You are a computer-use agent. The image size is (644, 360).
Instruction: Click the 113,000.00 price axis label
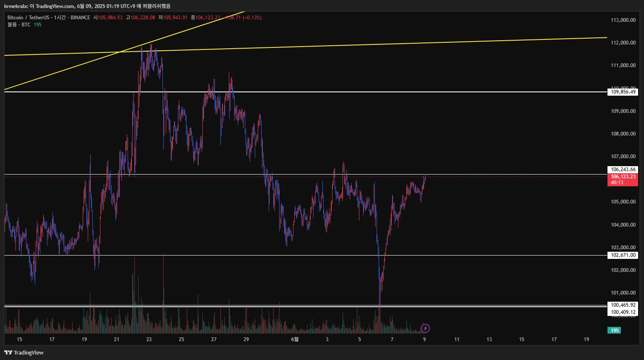623,20
